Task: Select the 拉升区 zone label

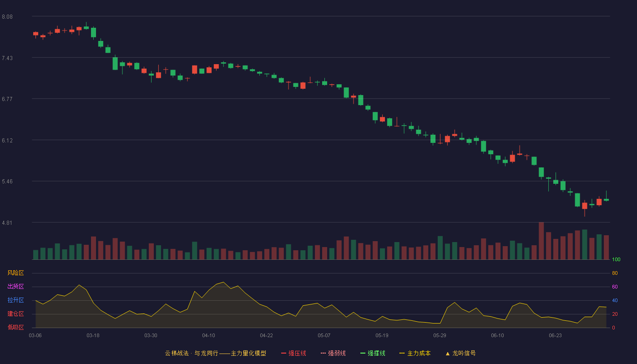Action: 16,300
